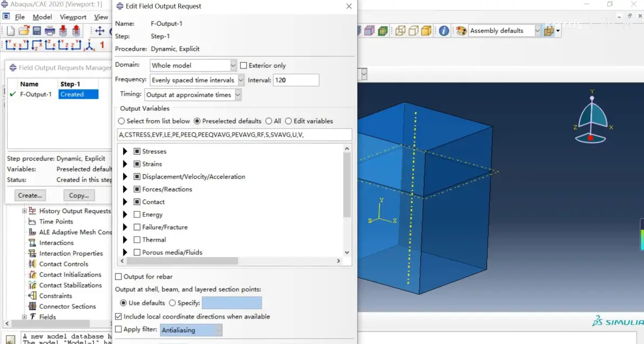Toggle Include local coordinate directions checkbox
This screenshot has height=344, width=644.
pyautogui.click(x=119, y=316)
